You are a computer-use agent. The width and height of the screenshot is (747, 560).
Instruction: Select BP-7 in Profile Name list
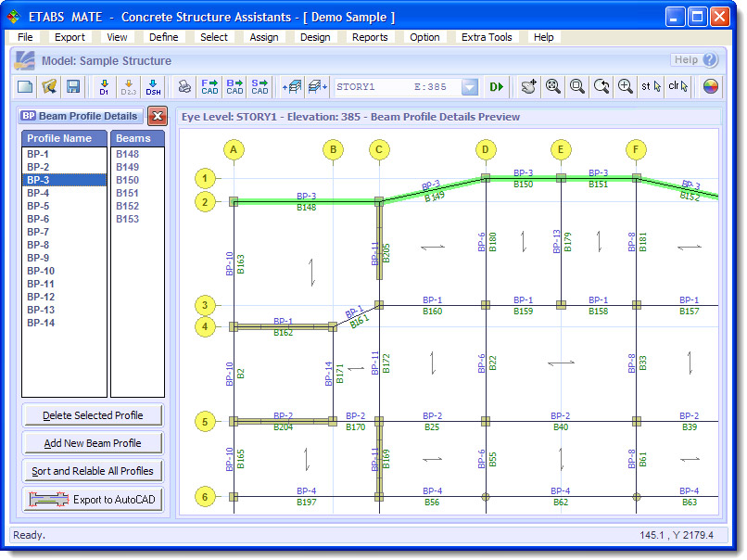(x=38, y=232)
